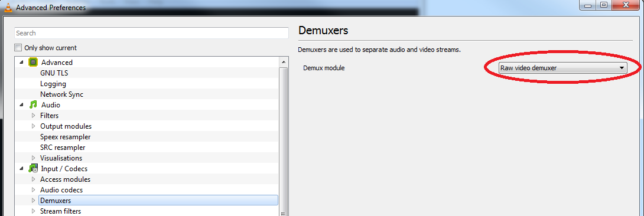Click the tree scrollbar up arrow

click(x=284, y=62)
